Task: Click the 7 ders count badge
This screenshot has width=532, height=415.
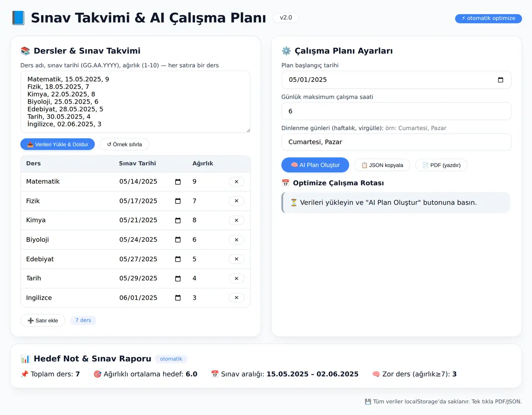Action: tap(83, 320)
